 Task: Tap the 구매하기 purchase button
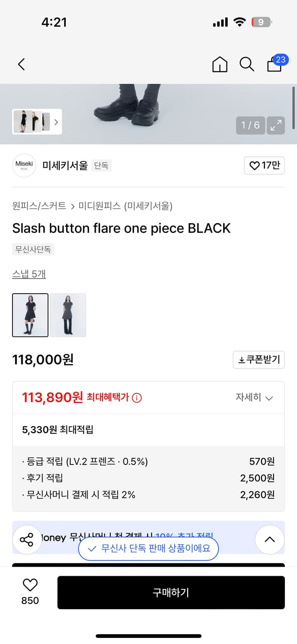tap(171, 592)
